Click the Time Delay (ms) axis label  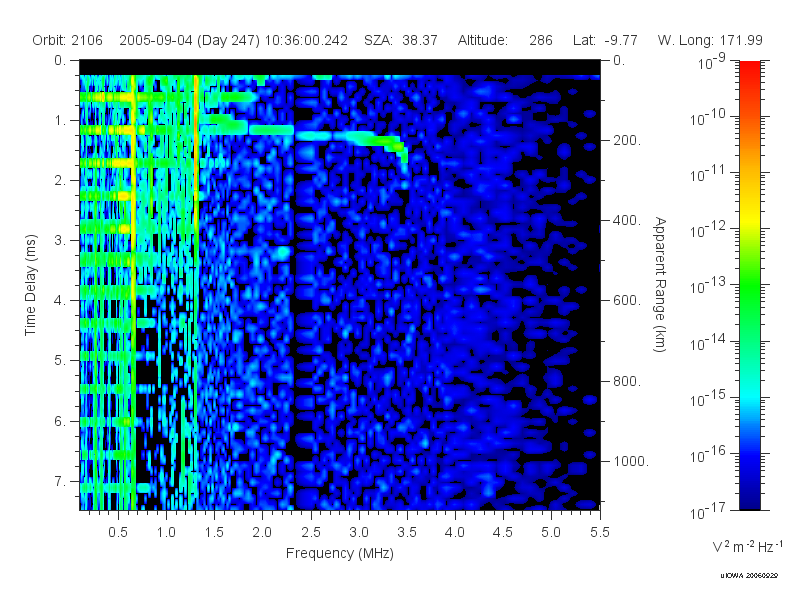pos(31,285)
